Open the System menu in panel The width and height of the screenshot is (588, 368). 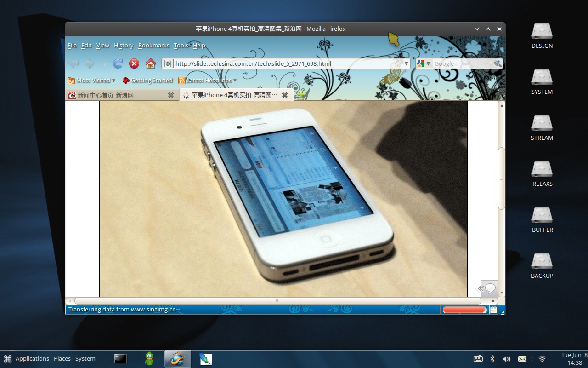[x=85, y=359]
